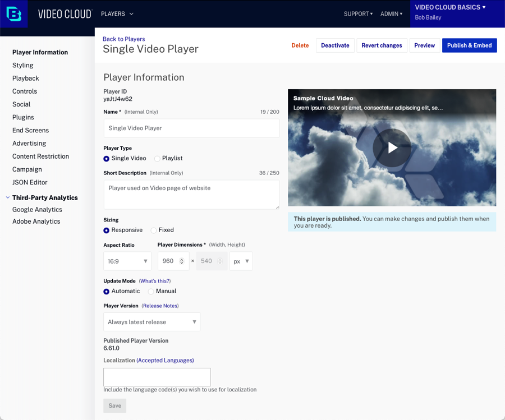This screenshot has width=505, height=420.
Task: Play the Sample Cloud Video preview
Action: pos(392,147)
